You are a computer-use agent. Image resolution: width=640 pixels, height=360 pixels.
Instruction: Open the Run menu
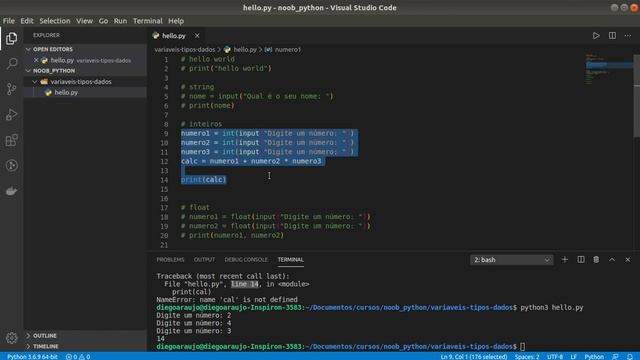click(x=120, y=21)
